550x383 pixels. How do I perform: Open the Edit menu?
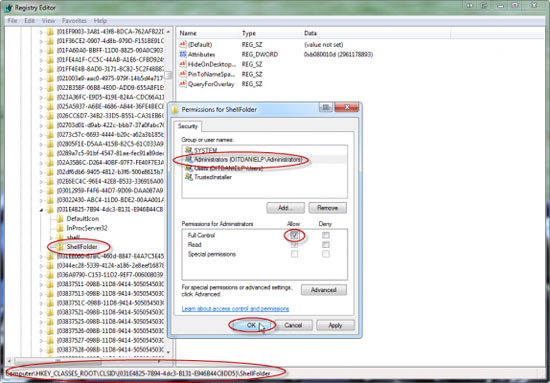click(x=29, y=21)
